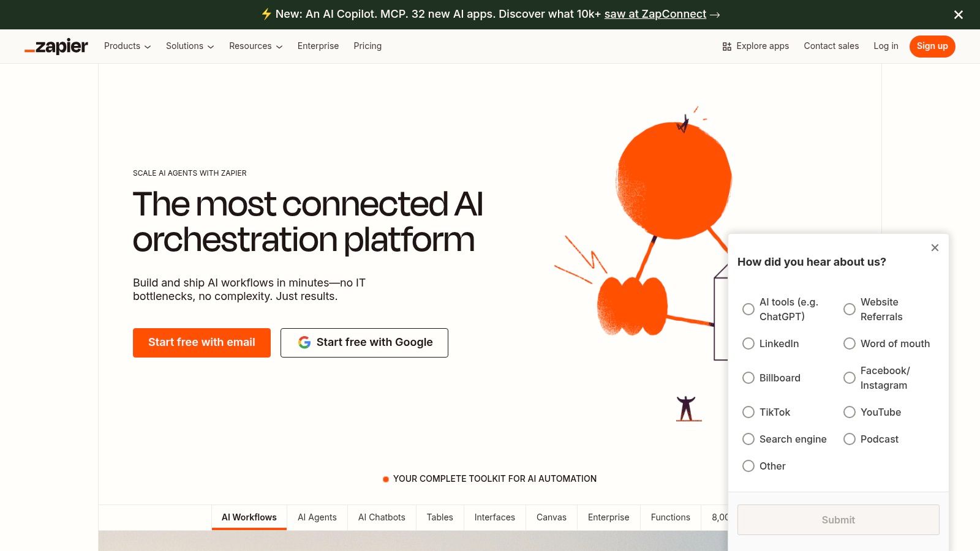Viewport: 980px width, 551px height.
Task: Open the Canvas toolkit tab
Action: pyautogui.click(x=551, y=517)
